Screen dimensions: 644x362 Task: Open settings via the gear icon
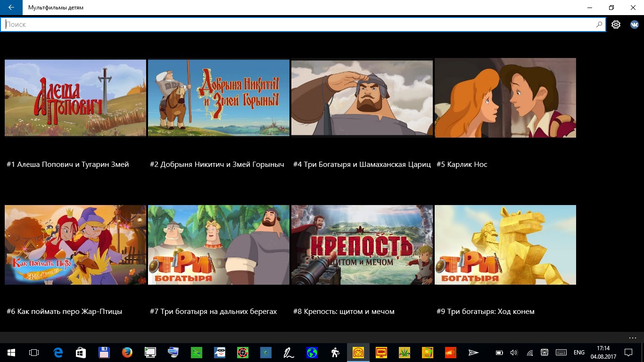point(616,25)
